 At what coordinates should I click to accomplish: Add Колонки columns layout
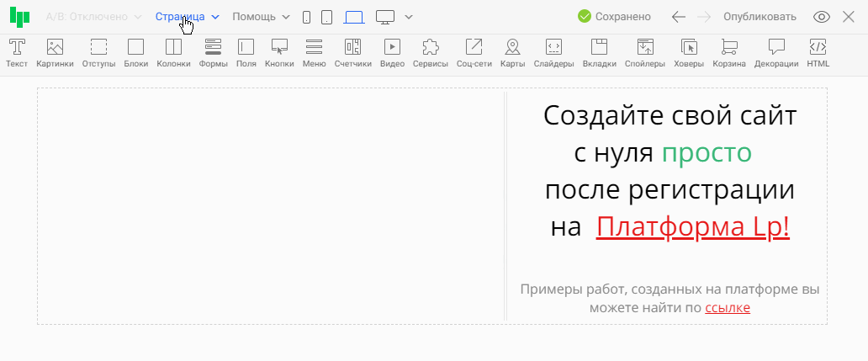tap(173, 53)
